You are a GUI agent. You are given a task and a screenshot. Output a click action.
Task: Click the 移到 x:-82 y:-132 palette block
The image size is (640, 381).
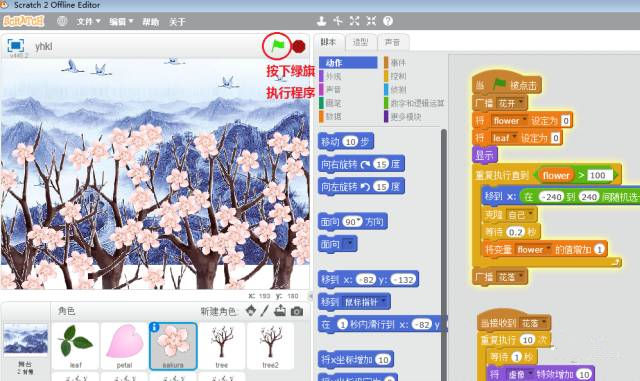tap(368, 279)
